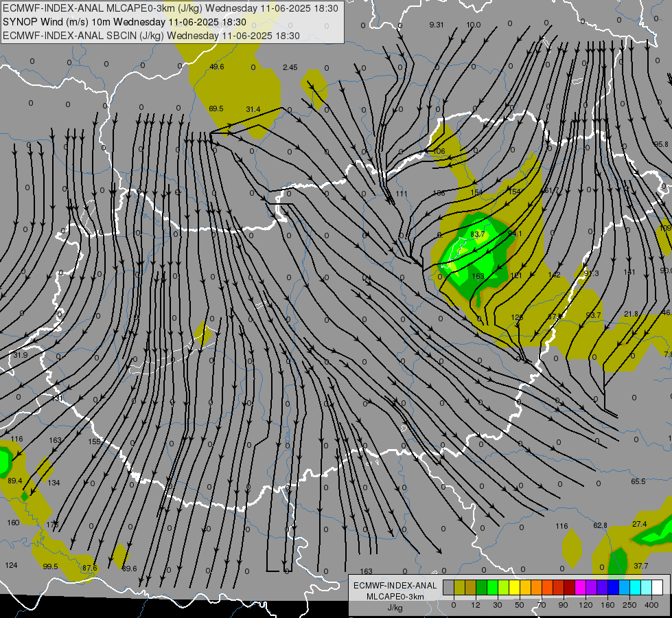Click the 111 grid value
This screenshot has width=672, height=618.
pyautogui.click(x=401, y=194)
